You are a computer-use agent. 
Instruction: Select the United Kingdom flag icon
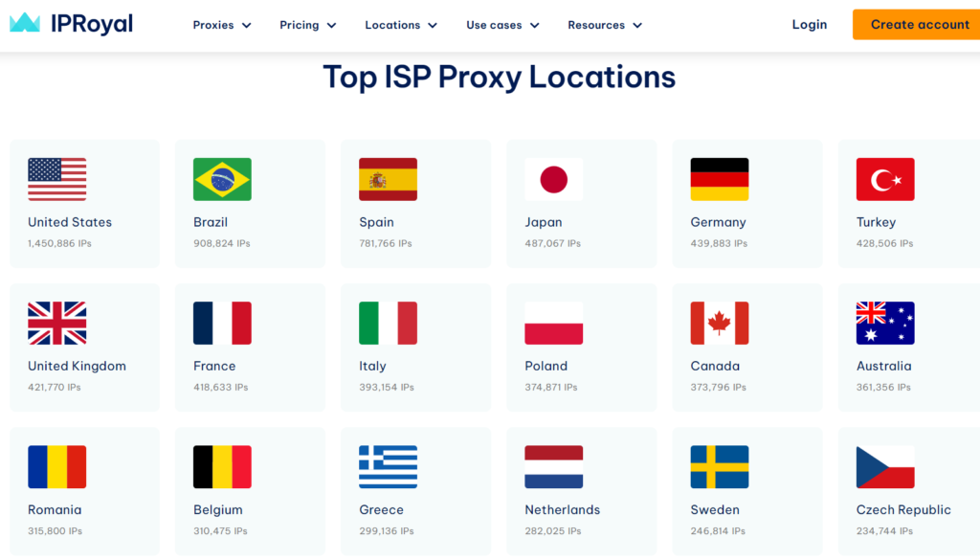(x=56, y=324)
